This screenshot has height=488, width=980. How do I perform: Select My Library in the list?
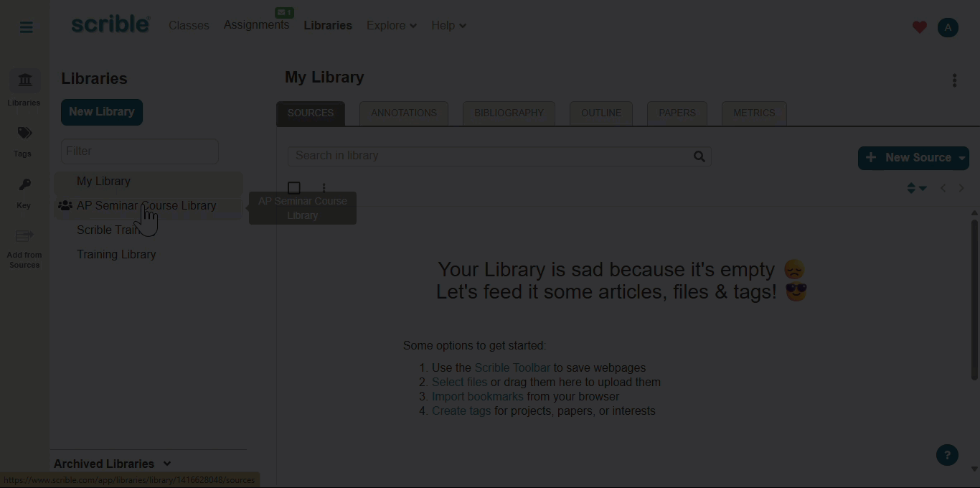pos(149,182)
